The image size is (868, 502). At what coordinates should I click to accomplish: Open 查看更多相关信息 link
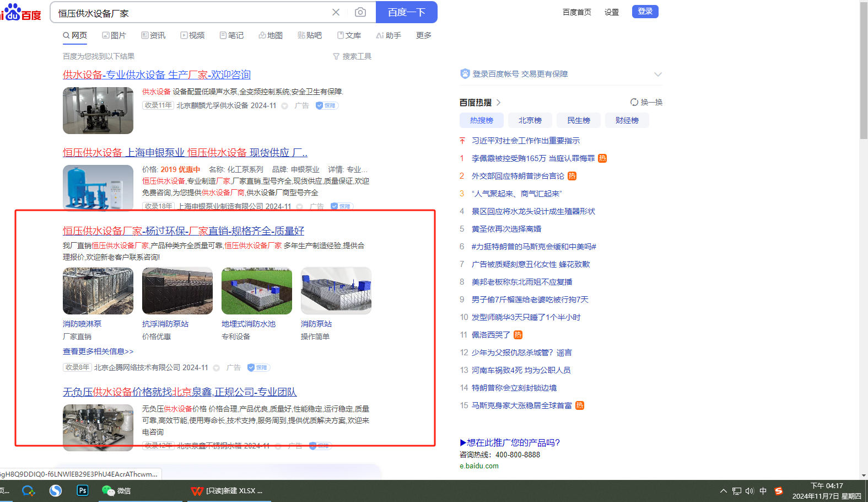point(98,351)
